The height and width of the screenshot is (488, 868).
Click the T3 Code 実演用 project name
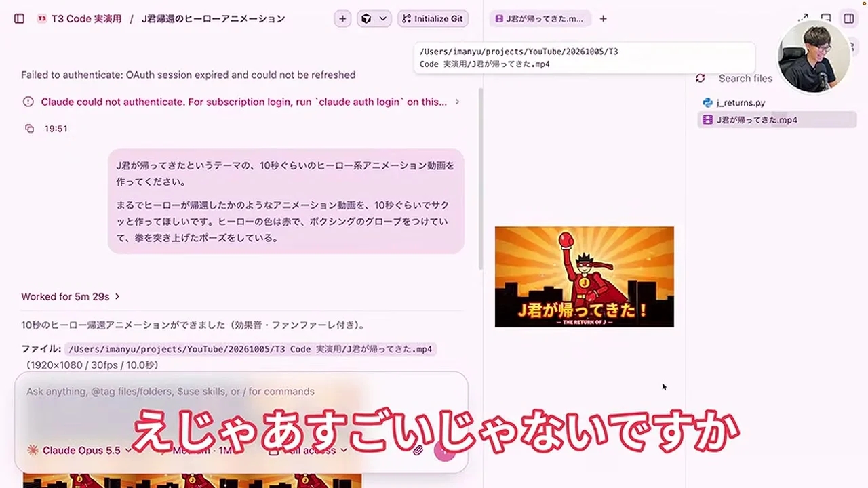(x=86, y=19)
